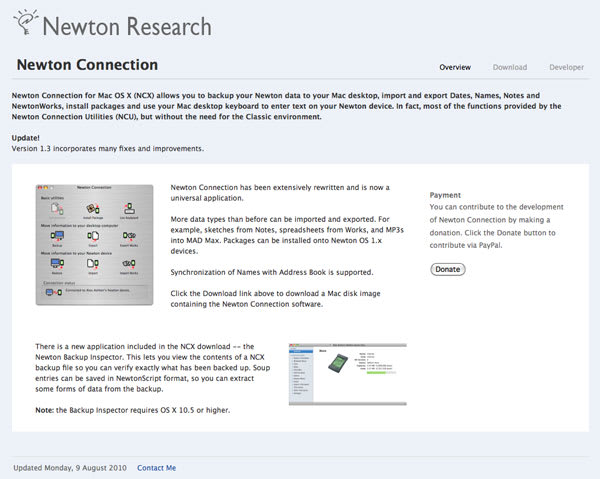Click the 'Updated Monday, 9 August 2010' text

pyautogui.click(x=70, y=468)
